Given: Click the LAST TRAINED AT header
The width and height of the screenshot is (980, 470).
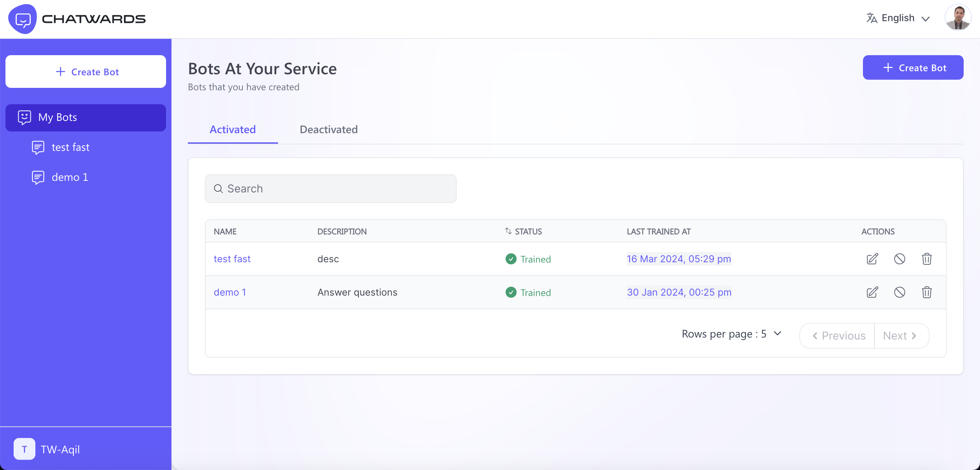Looking at the screenshot, I should pos(658,232).
